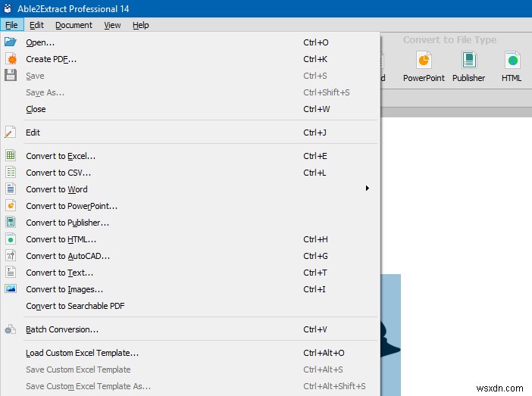Image resolution: width=532 pixels, height=396 pixels.
Task: Click the Publisher toolbar icon
Action: [469, 61]
